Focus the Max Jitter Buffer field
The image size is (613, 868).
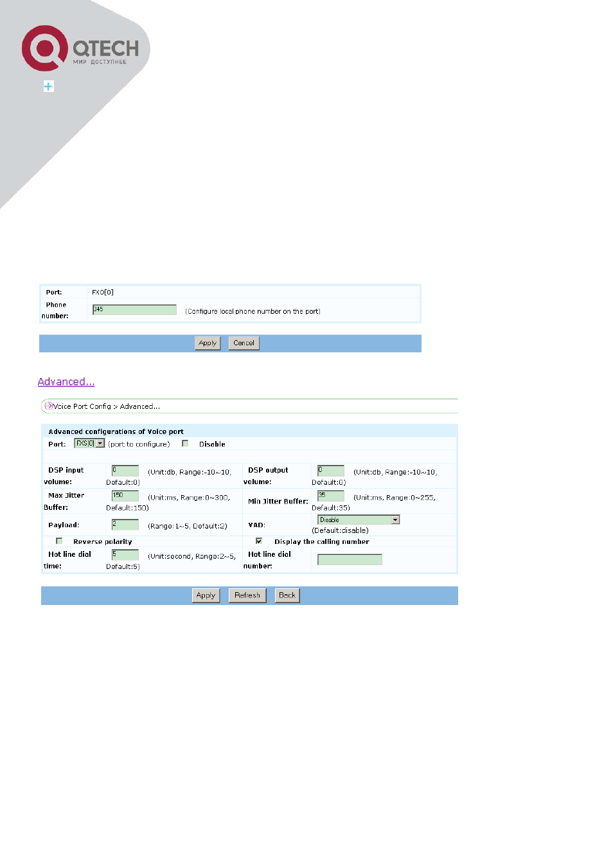pos(125,496)
